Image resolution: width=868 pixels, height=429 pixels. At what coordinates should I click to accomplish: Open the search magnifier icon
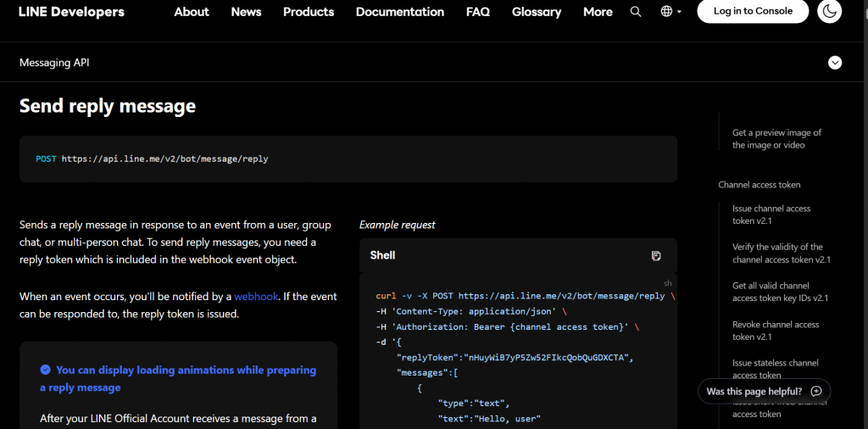[636, 12]
